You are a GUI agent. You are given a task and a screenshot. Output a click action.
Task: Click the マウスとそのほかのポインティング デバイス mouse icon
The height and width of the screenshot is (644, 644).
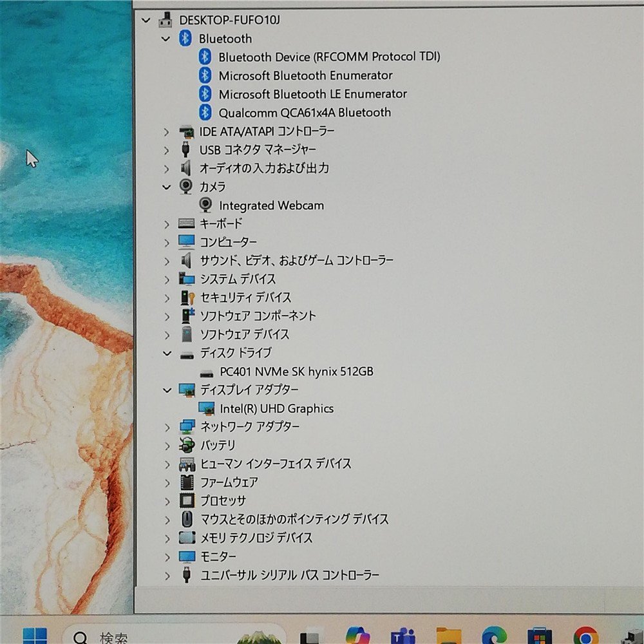(187, 519)
